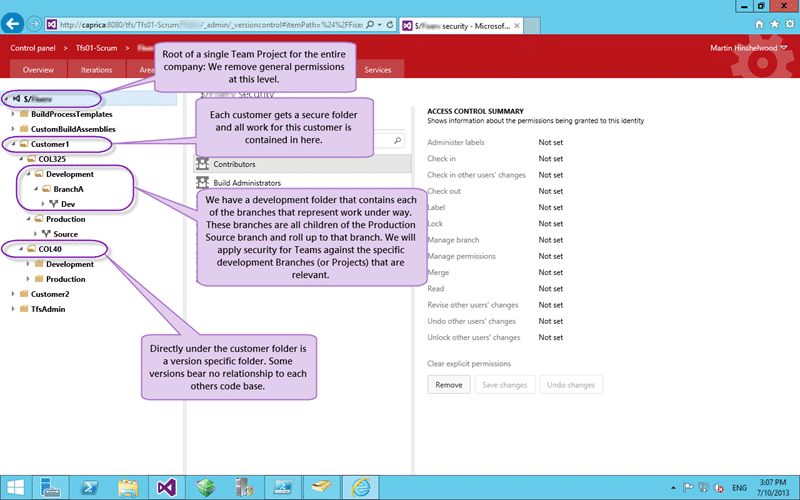Collapse the root $/ project node
Image resolution: width=800 pixels, height=500 pixels.
point(6,98)
